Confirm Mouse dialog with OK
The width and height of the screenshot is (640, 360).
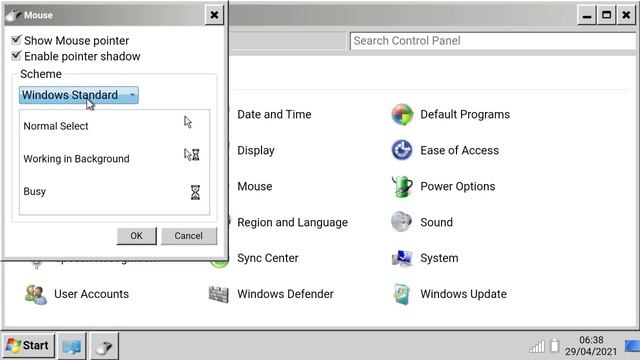(136, 236)
